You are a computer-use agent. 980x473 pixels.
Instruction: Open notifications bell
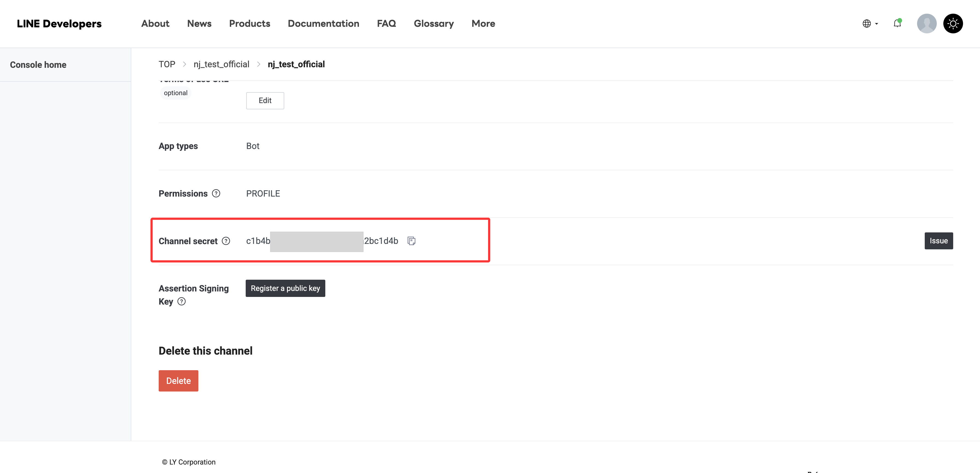click(897, 23)
